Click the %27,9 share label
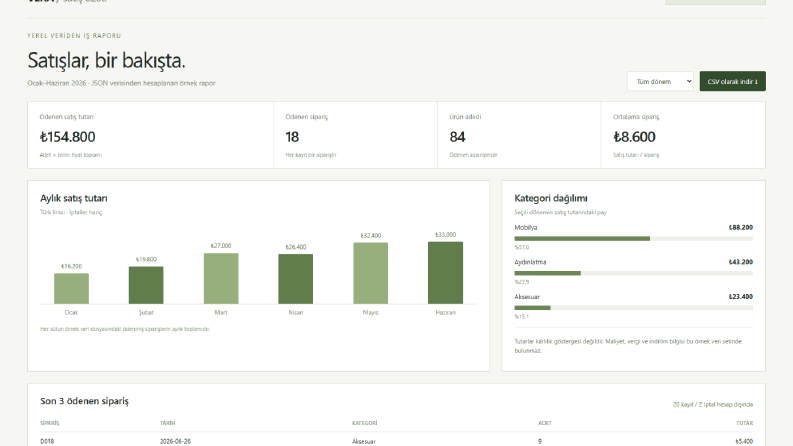Image resolution: width=793 pixels, height=446 pixels. tap(521, 282)
